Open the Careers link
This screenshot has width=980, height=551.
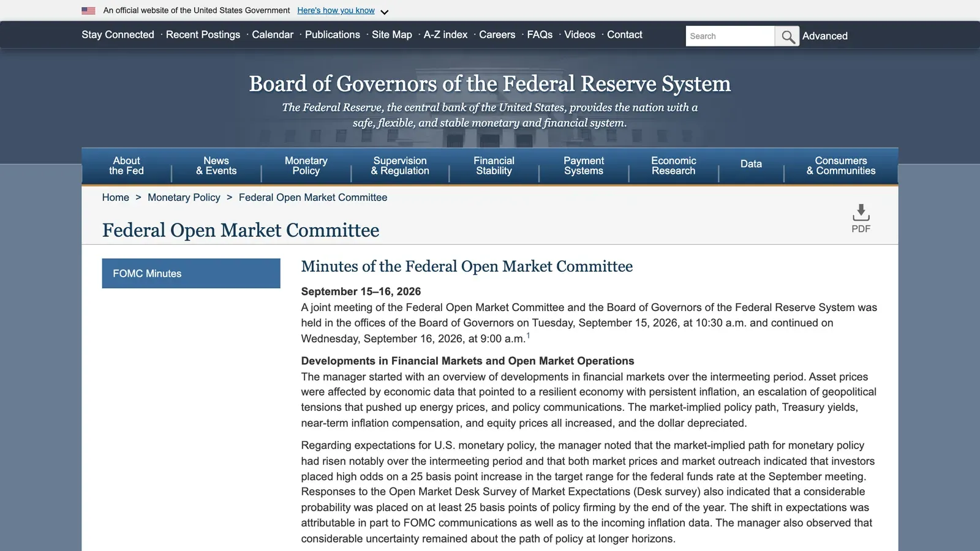tap(497, 35)
